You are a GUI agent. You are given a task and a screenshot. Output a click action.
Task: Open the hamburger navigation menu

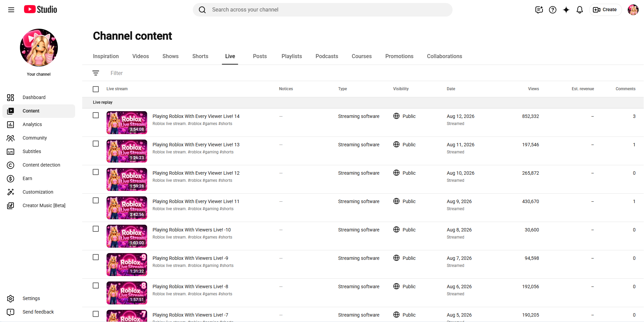click(11, 10)
